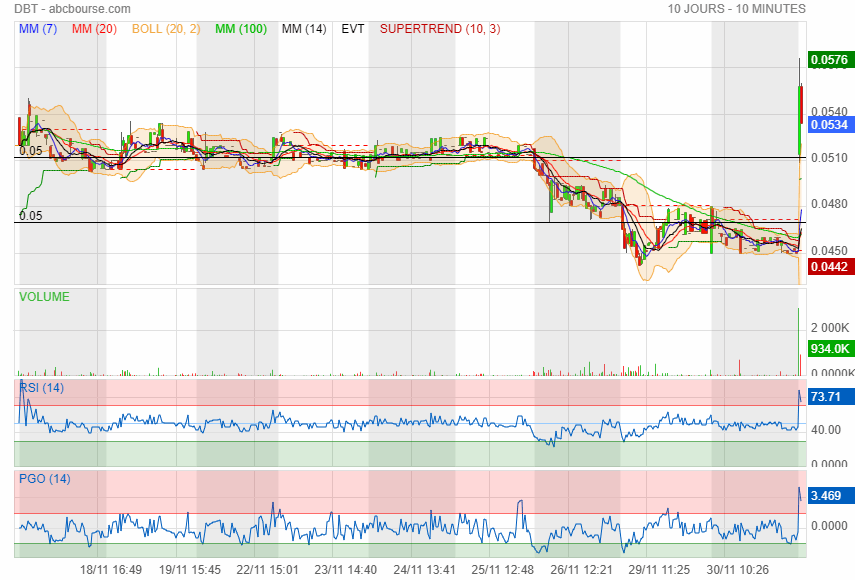Click the RSI (14) panel title
The width and height of the screenshot is (855, 580).
[42, 388]
